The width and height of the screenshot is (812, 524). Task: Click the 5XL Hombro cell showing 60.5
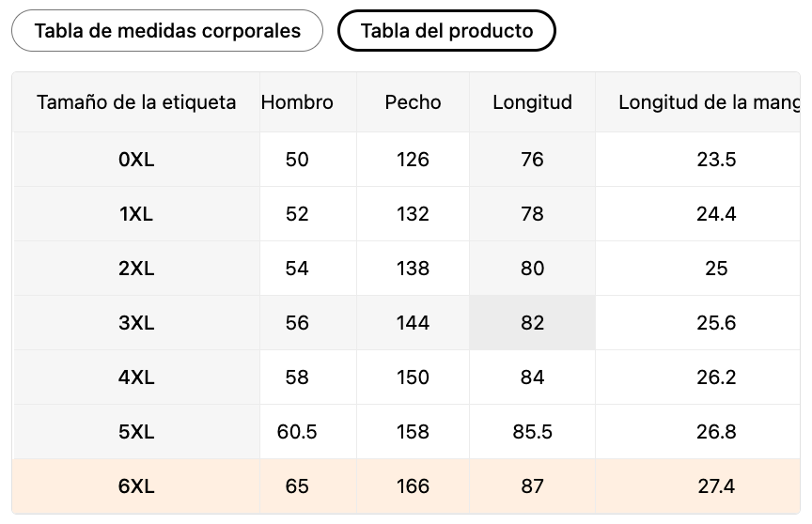tap(297, 432)
